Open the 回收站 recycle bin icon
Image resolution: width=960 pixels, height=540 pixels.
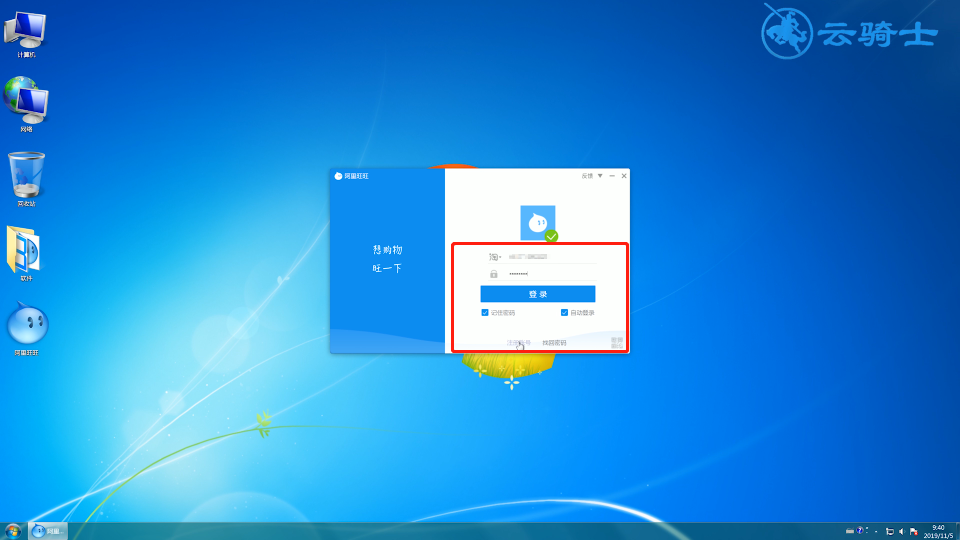[x=26, y=176]
